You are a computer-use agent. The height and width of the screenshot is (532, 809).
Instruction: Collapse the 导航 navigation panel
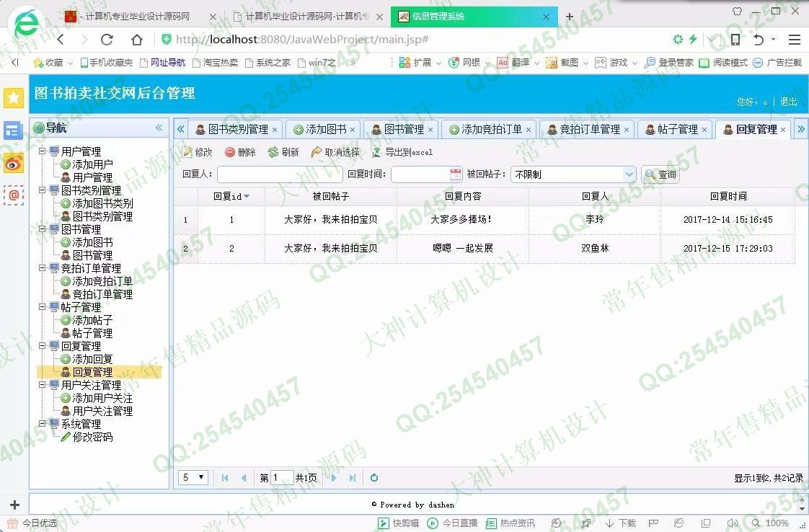pyautogui.click(x=159, y=128)
